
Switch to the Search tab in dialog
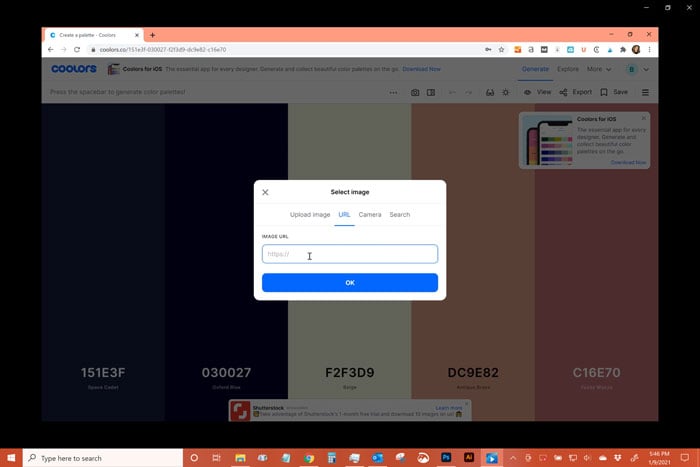400,215
